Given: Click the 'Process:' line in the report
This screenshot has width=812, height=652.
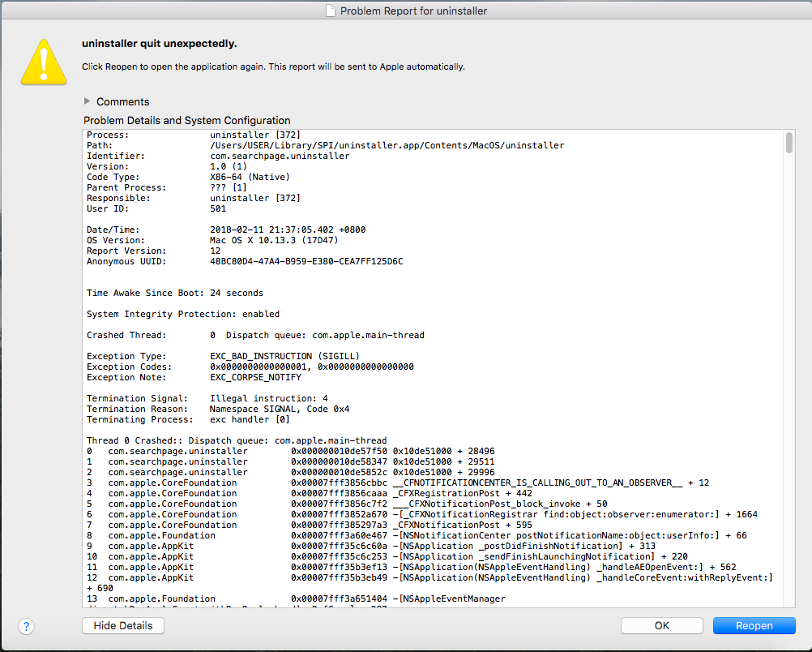Looking at the screenshot, I should [194, 135].
